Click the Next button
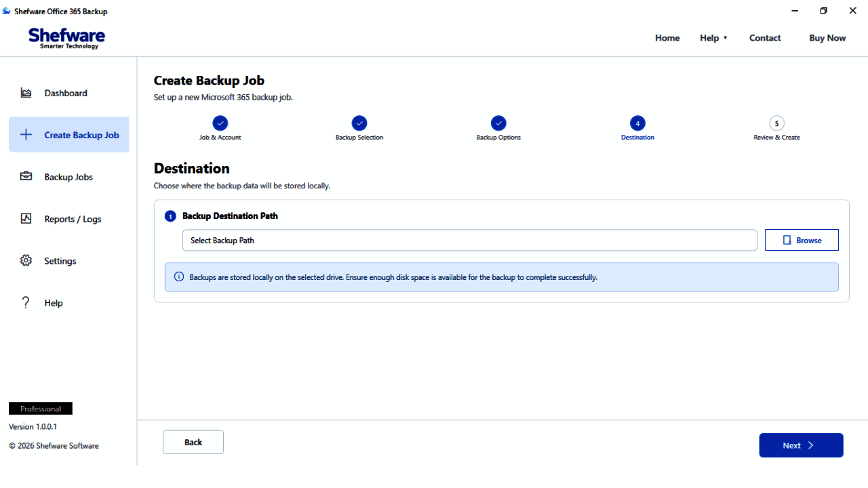 [x=801, y=445]
